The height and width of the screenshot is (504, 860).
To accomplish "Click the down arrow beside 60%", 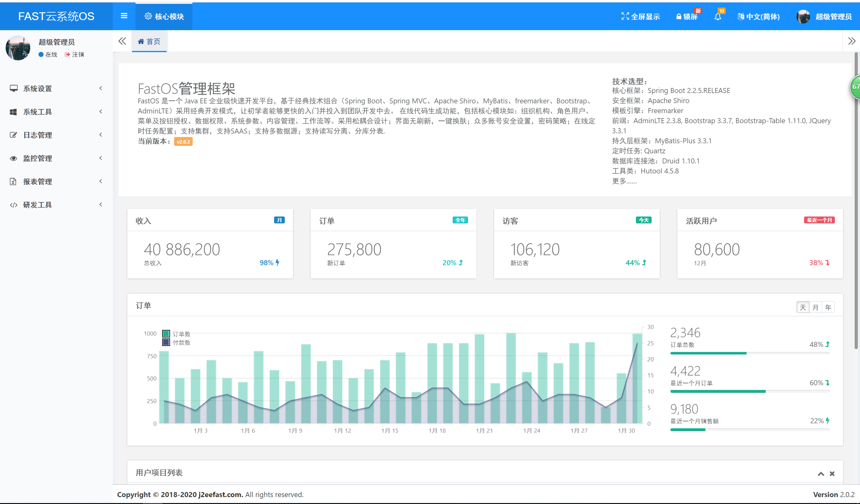I will pos(828,382).
